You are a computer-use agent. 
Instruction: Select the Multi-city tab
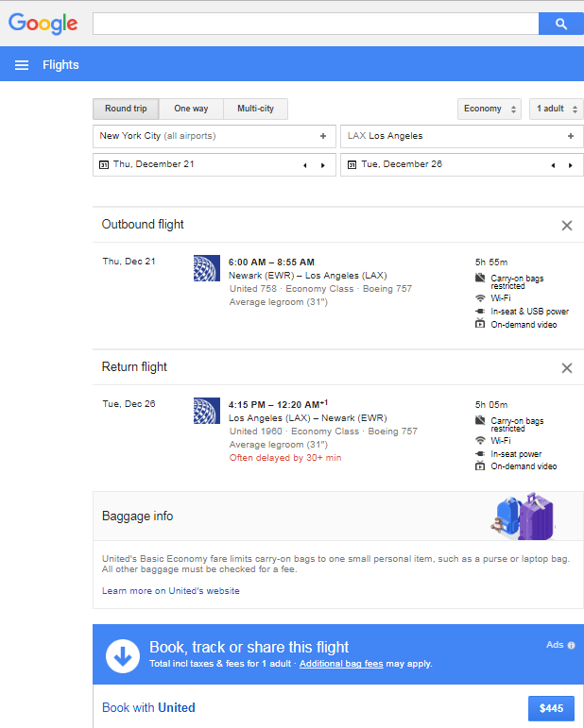tap(255, 109)
